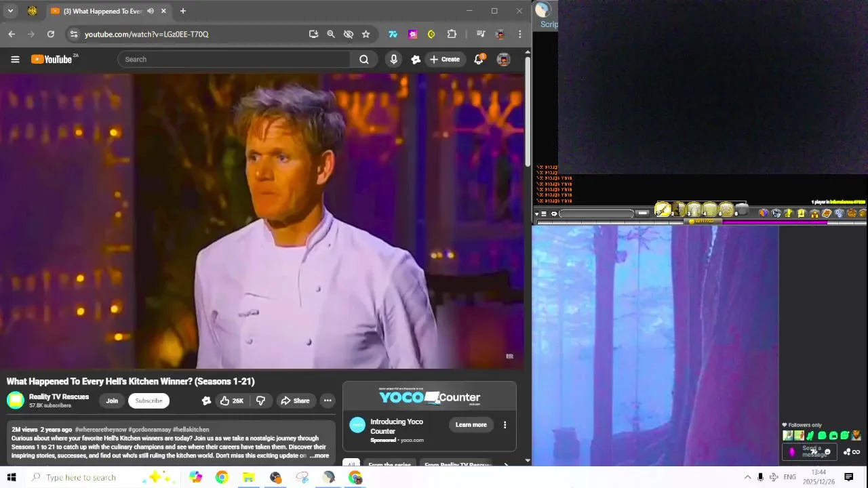Image resolution: width=868 pixels, height=488 pixels.
Task: Open the zoom magnifier icon in address bar
Action: tap(331, 34)
